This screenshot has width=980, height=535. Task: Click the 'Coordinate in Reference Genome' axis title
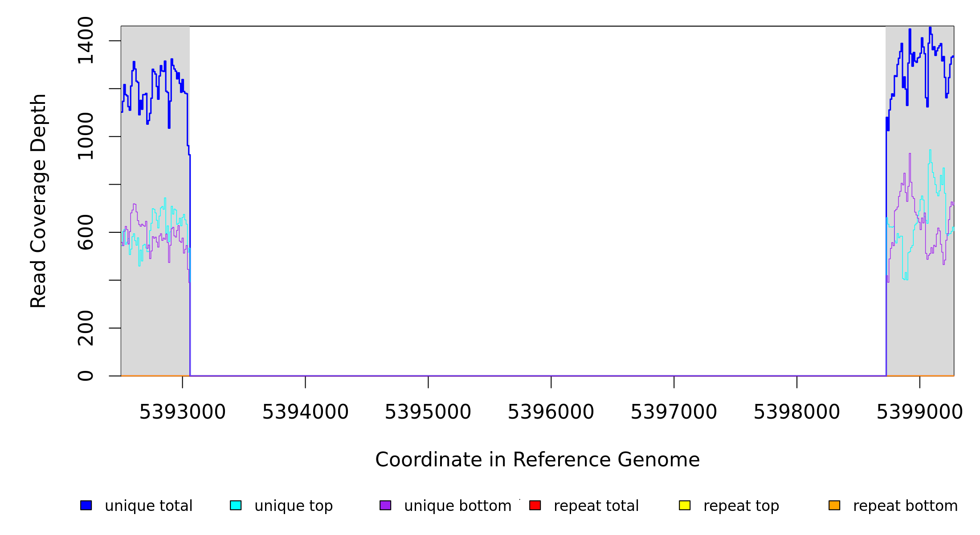click(537, 460)
